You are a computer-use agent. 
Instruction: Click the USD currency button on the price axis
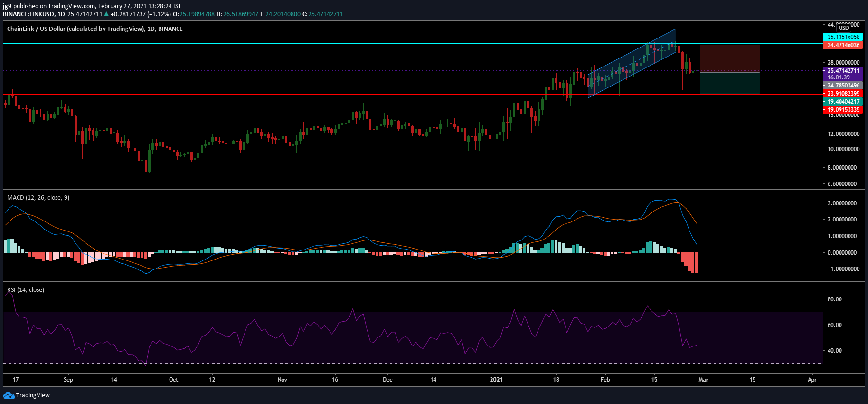point(844,28)
